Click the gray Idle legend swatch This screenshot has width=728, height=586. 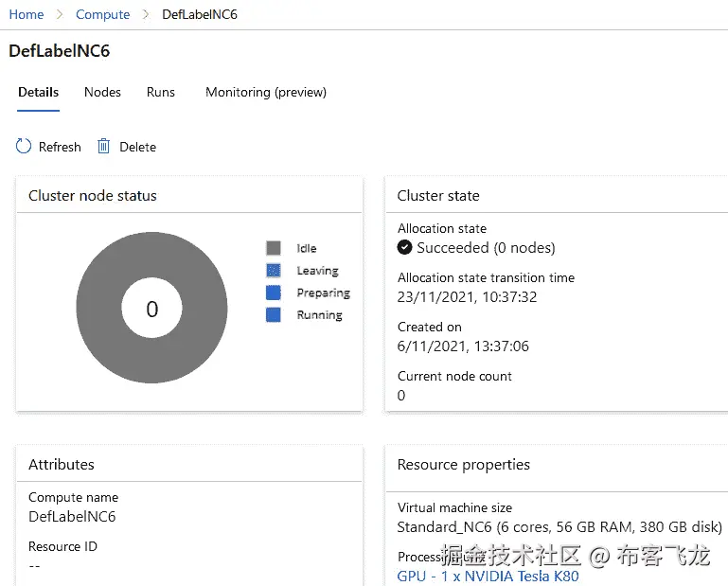(274, 248)
